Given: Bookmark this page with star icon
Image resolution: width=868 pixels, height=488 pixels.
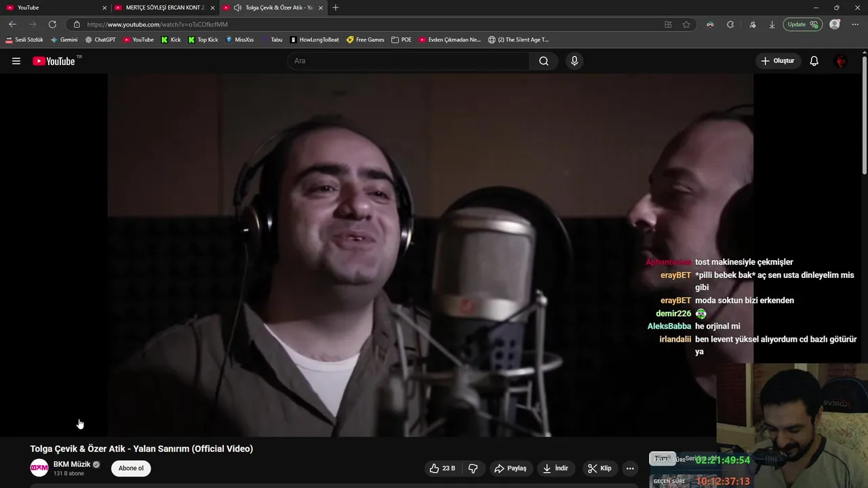Looking at the screenshot, I should coord(686,24).
